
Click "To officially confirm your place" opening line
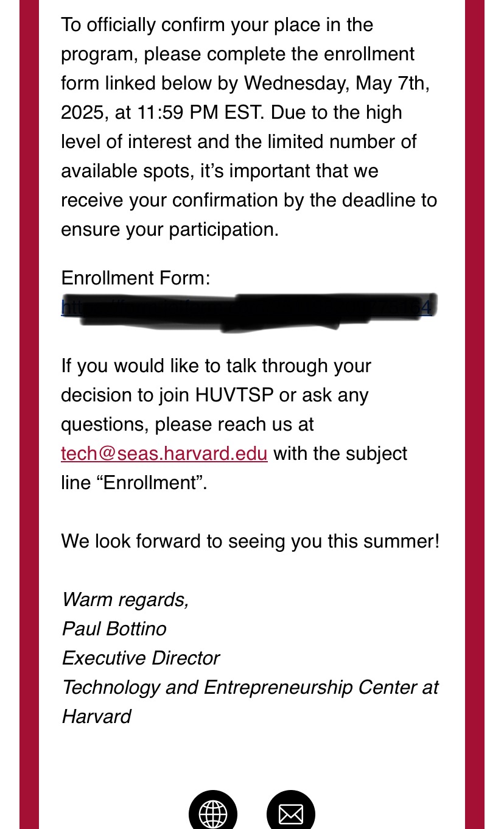click(217, 25)
